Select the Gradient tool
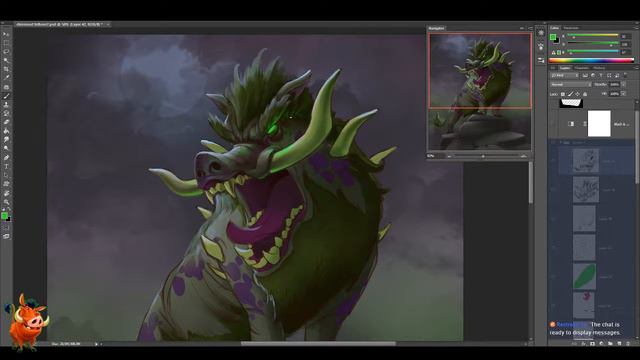Screen dimensions: 640x360 point(6,131)
